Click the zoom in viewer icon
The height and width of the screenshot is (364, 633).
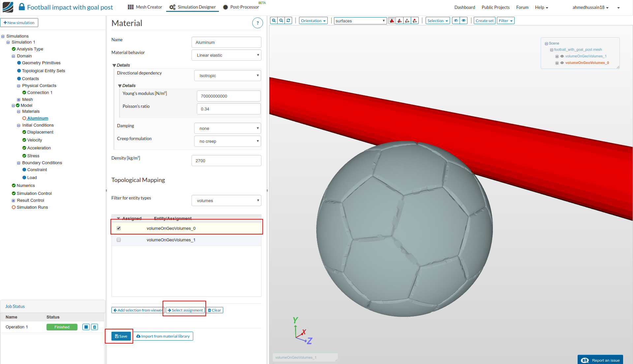coord(274,20)
